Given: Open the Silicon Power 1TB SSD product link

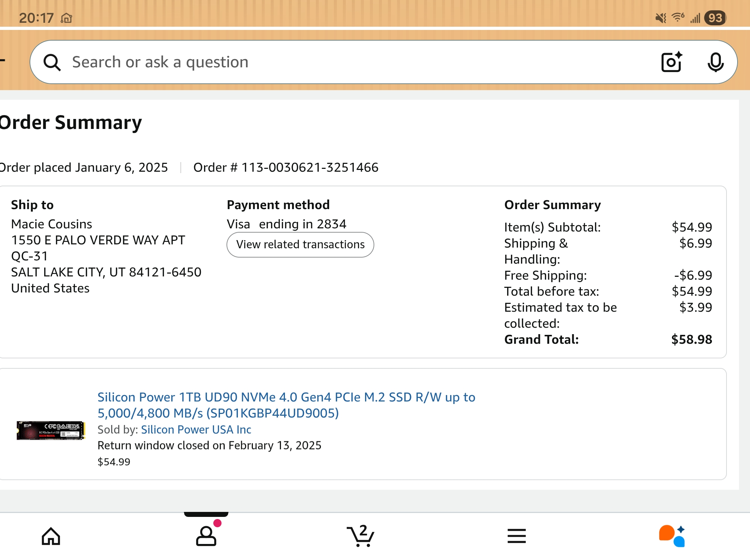Looking at the screenshot, I should point(286,405).
